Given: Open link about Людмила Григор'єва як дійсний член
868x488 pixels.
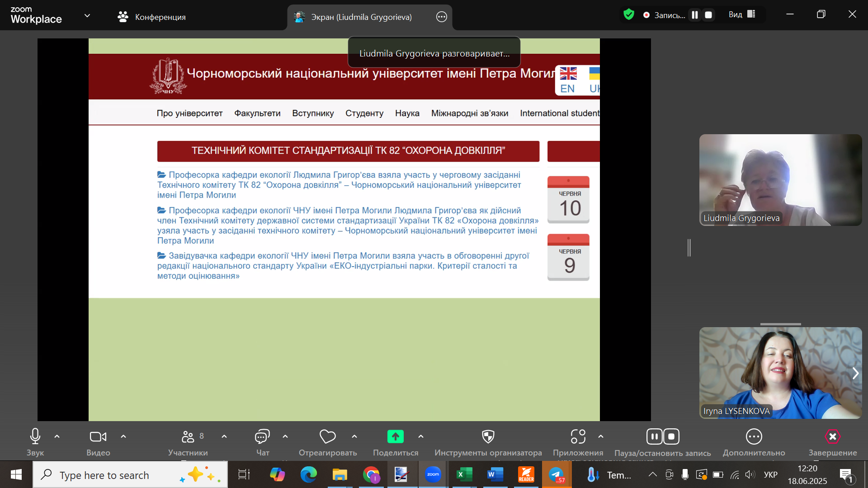Looking at the screenshot, I should point(348,225).
